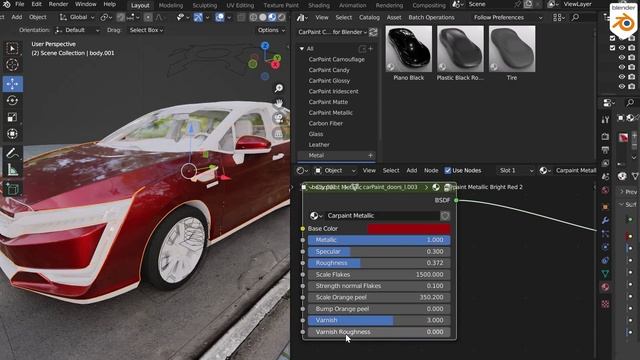The width and height of the screenshot is (640, 360).
Task: Adjust the Varnish slider
Action: (379, 320)
